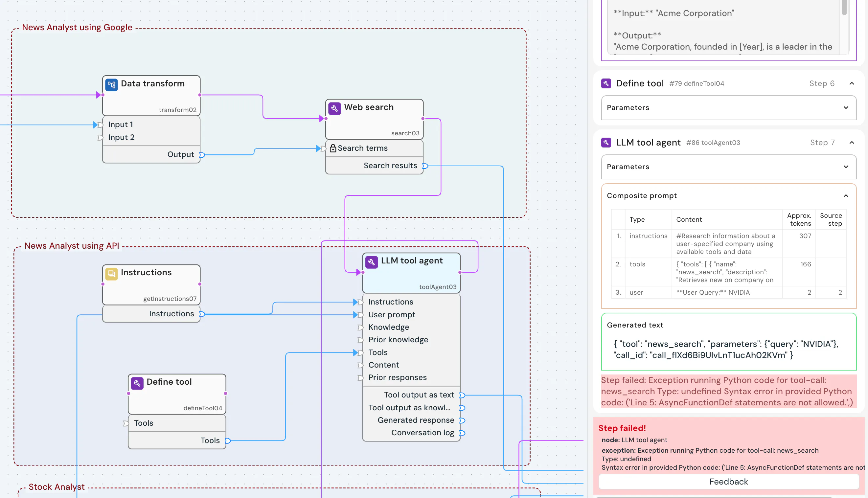
Task: Click the Conversation log output port
Action: (462, 433)
